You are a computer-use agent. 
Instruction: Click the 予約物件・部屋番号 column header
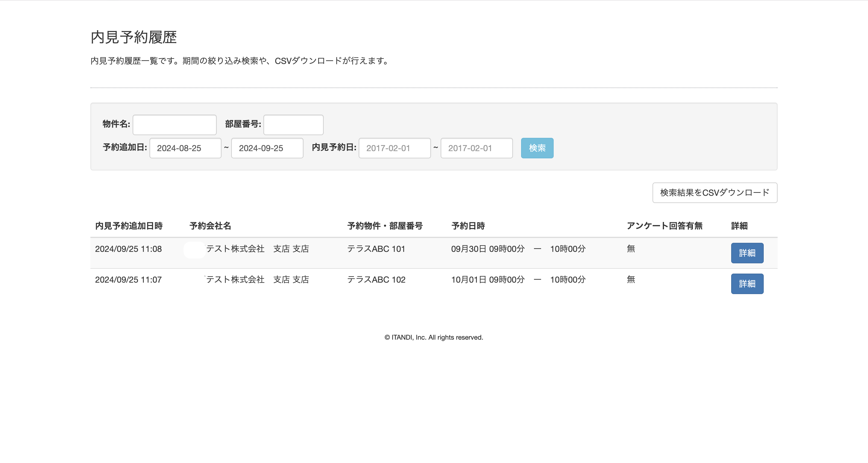385,226
